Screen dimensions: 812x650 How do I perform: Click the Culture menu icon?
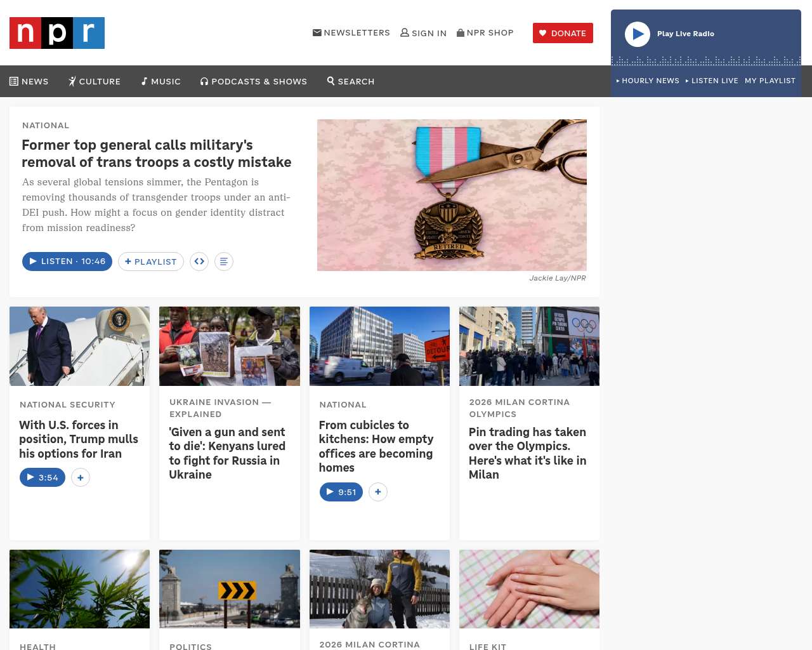(72, 81)
